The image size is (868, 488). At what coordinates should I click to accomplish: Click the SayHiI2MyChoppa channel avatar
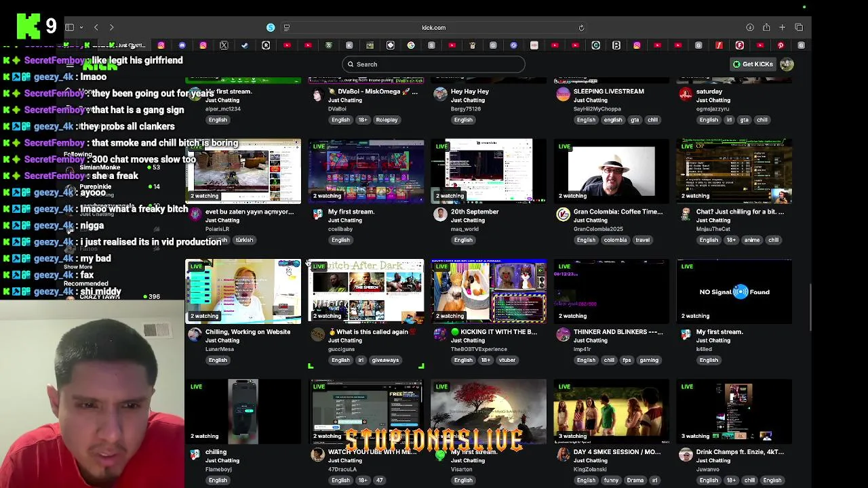coord(563,94)
